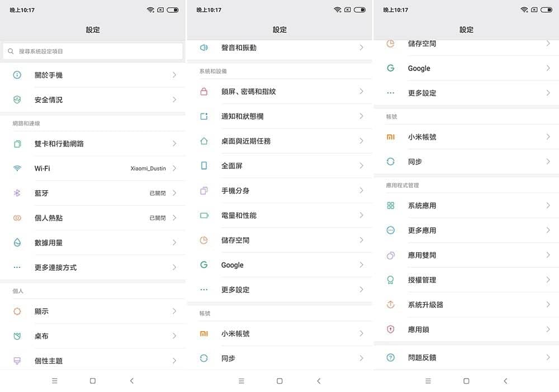This screenshot has height=392, width=559.
Task: Open the 藍牙 setting
Action: (93, 193)
